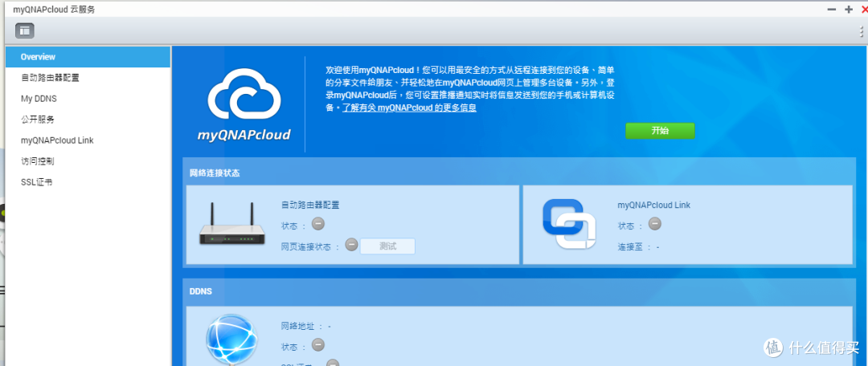This screenshot has width=868, height=366.
Task: Toggle the sidebar panel layout icon
Action: 25,31
